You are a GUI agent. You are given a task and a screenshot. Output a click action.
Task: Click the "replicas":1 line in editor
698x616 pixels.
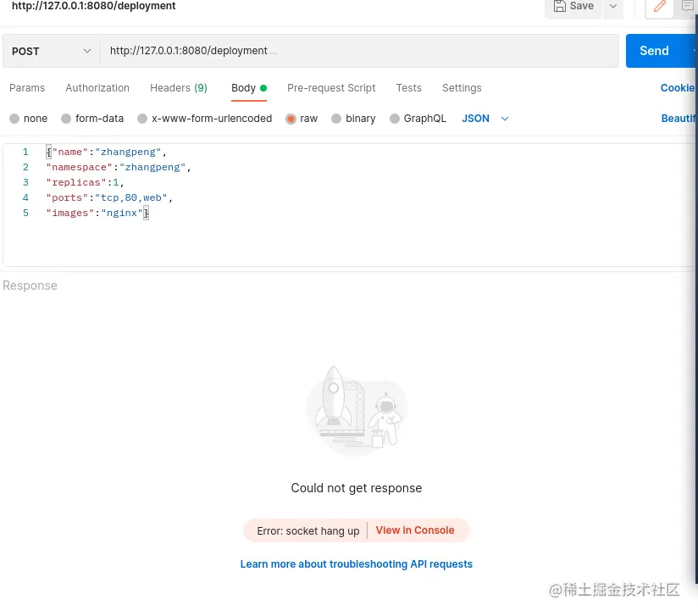(x=85, y=182)
